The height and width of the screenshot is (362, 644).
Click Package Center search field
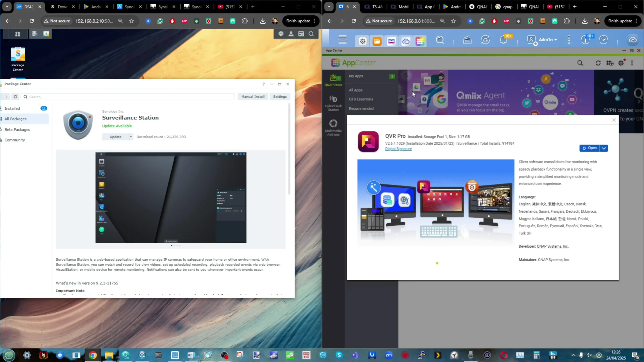tap(128, 97)
